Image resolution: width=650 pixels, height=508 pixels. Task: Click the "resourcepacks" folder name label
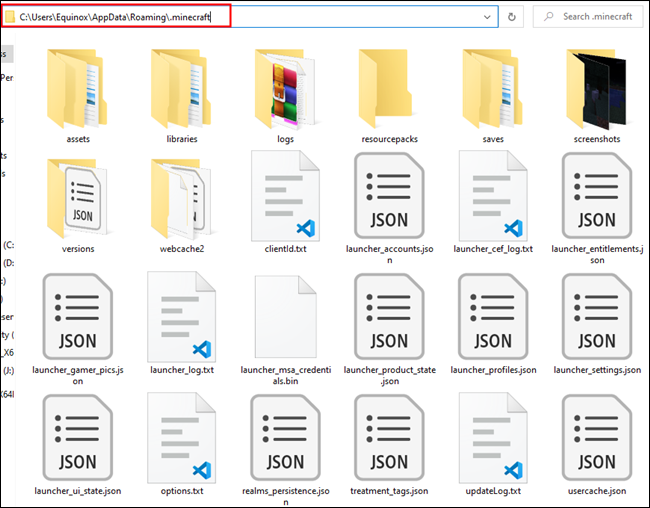(389, 139)
